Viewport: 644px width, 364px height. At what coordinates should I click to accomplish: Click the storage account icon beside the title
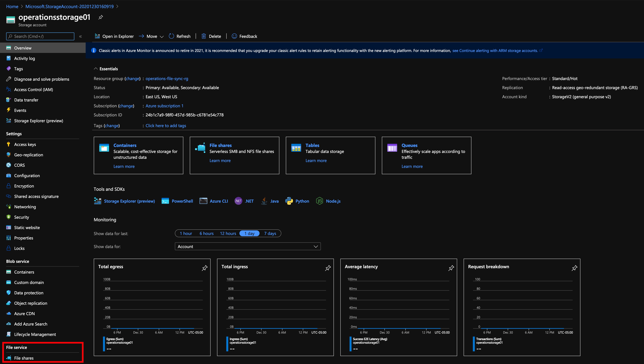click(11, 20)
